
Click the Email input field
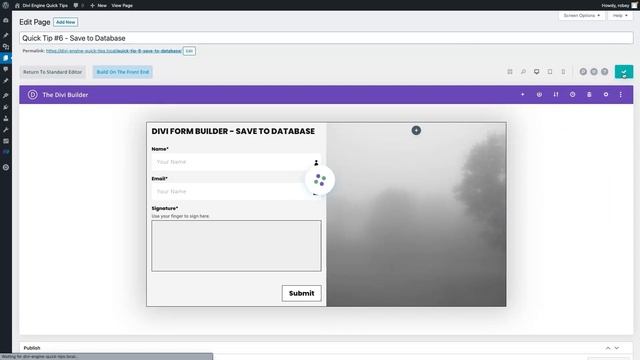coord(236,191)
